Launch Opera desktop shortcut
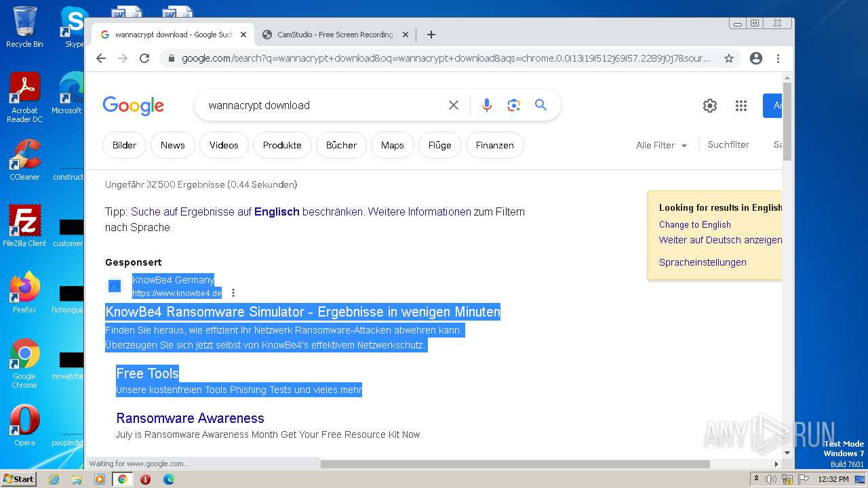 point(24,426)
